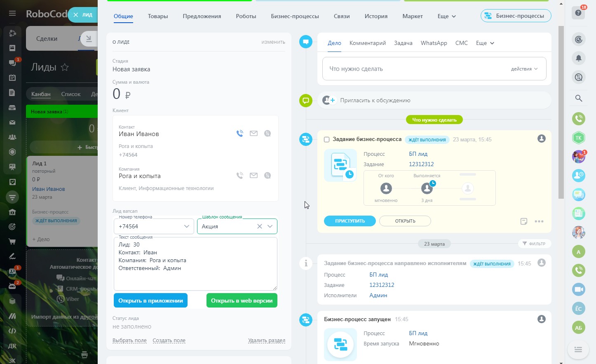Click the Бизнес-процессы button at top right
This screenshot has width=596, height=364.
(x=516, y=16)
